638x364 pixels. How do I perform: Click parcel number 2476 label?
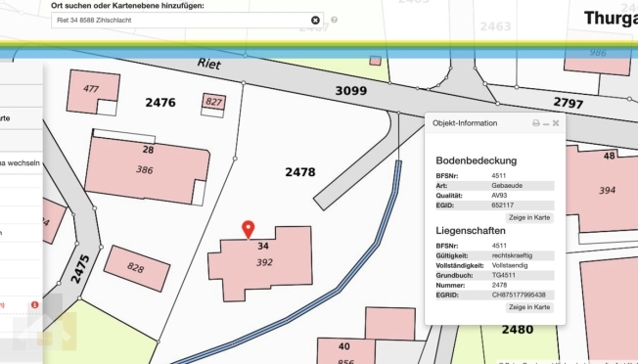[160, 103]
